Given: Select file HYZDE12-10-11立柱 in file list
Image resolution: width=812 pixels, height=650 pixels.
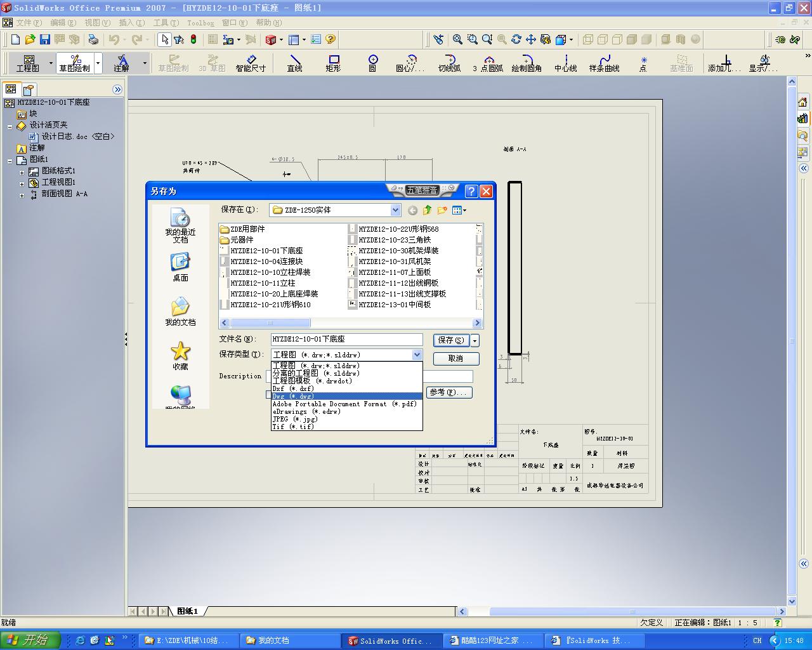Looking at the screenshot, I should (x=258, y=283).
